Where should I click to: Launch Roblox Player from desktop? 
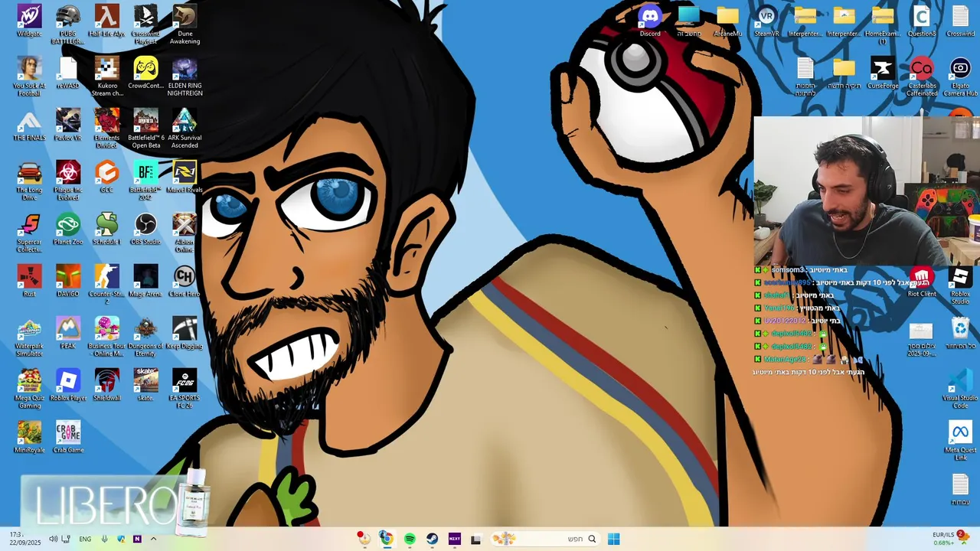click(68, 385)
